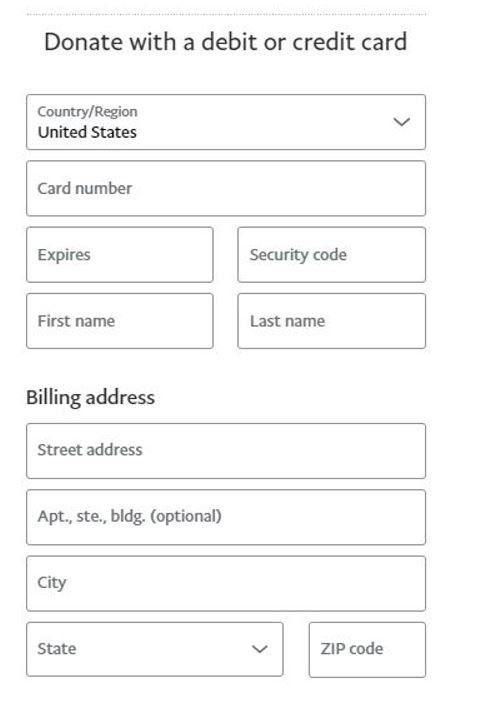Click the Country/Region label text
This screenshot has width=477, height=719.
[x=87, y=111]
